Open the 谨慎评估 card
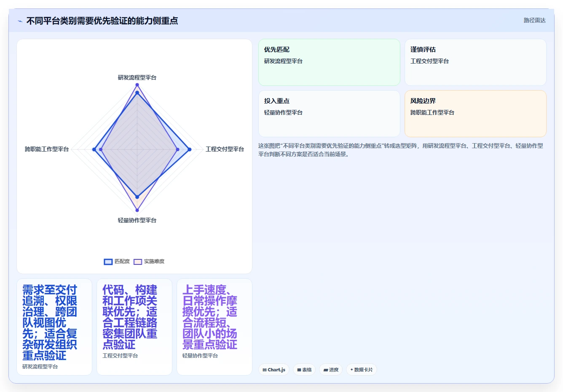Screen dimensions: 563x392 tap(475, 62)
